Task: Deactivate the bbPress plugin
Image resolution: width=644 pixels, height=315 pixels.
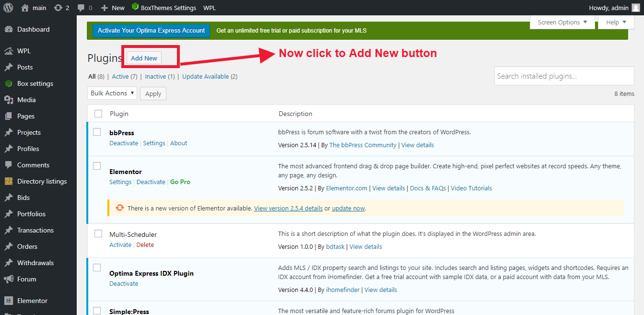Action: pos(124,143)
